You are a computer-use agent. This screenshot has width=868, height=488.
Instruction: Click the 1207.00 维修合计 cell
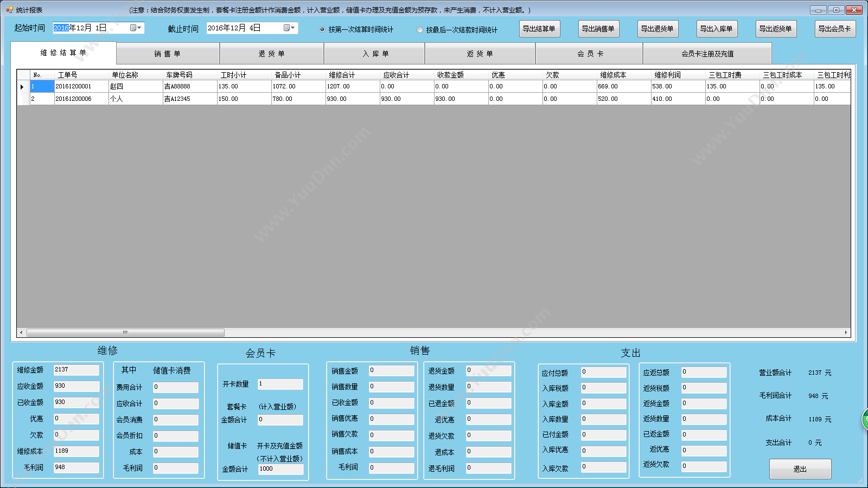[x=352, y=87]
